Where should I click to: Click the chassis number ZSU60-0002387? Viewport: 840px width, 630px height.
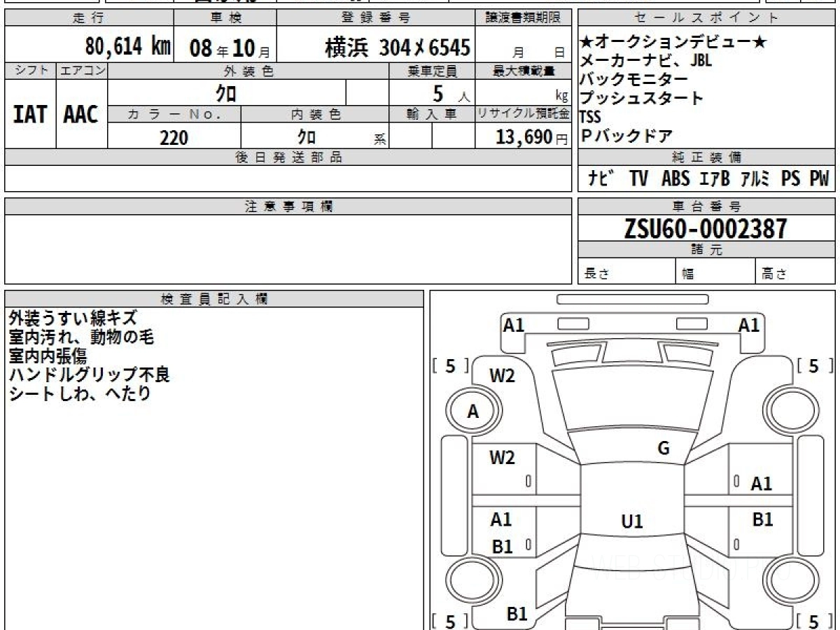[x=706, y=227]
